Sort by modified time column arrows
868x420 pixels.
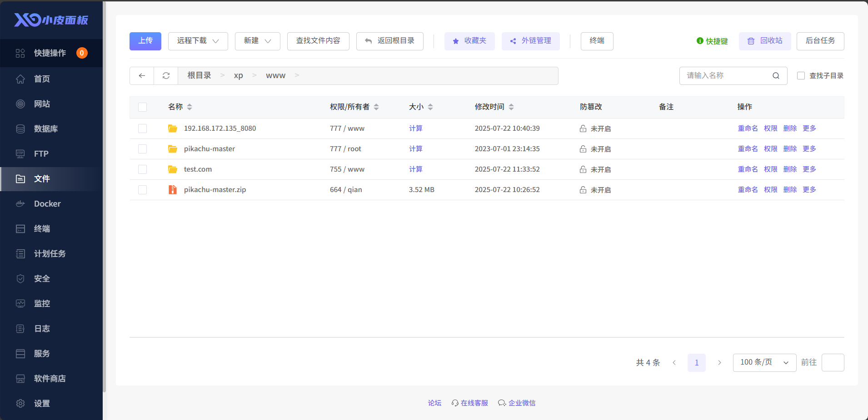tap(511, 107)
